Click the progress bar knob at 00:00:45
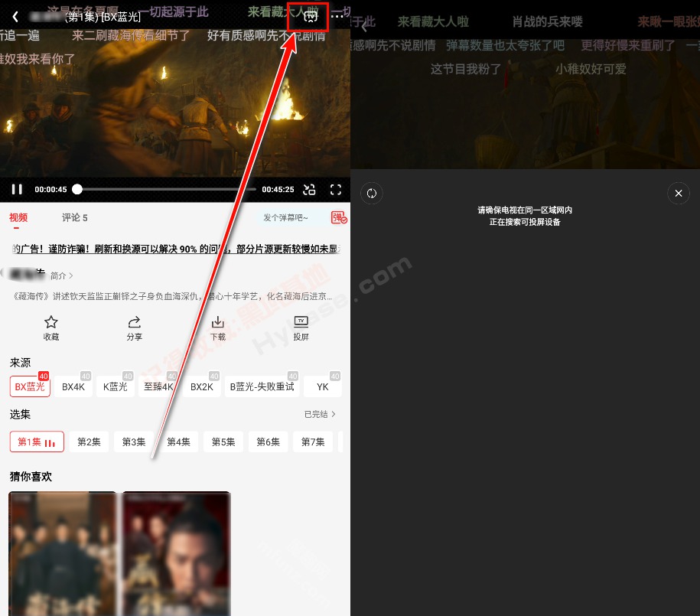 click(77, 190)
